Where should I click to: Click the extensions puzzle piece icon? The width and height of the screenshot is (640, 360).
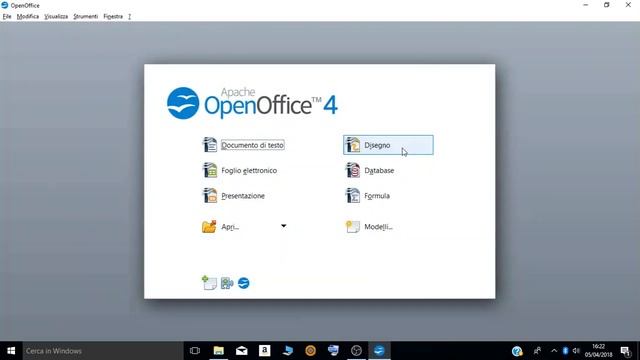[x=227, y=283]
